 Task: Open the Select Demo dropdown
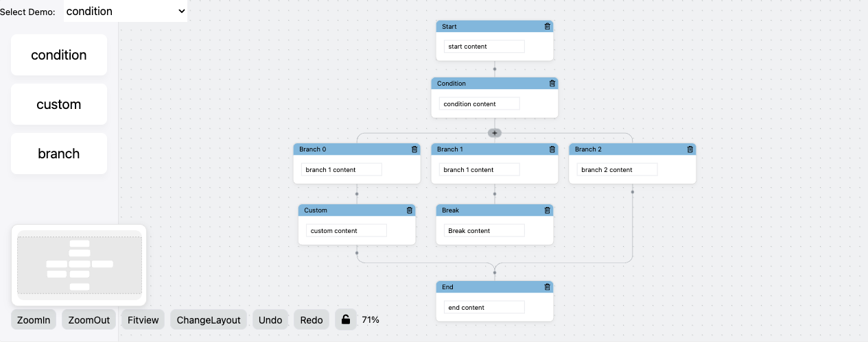tap(126, 11)
